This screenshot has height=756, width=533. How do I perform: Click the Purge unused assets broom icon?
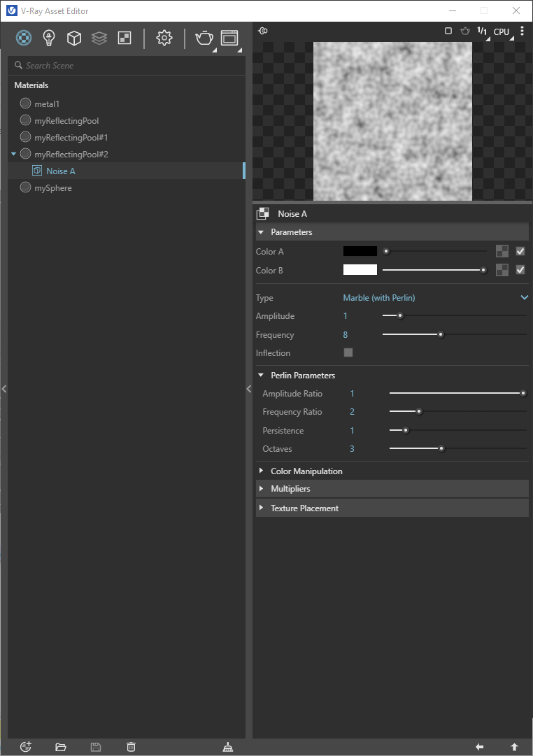227,747
